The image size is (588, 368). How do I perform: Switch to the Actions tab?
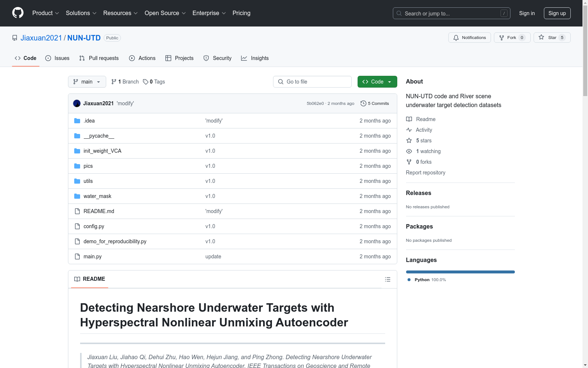click(x=142, y=58)
